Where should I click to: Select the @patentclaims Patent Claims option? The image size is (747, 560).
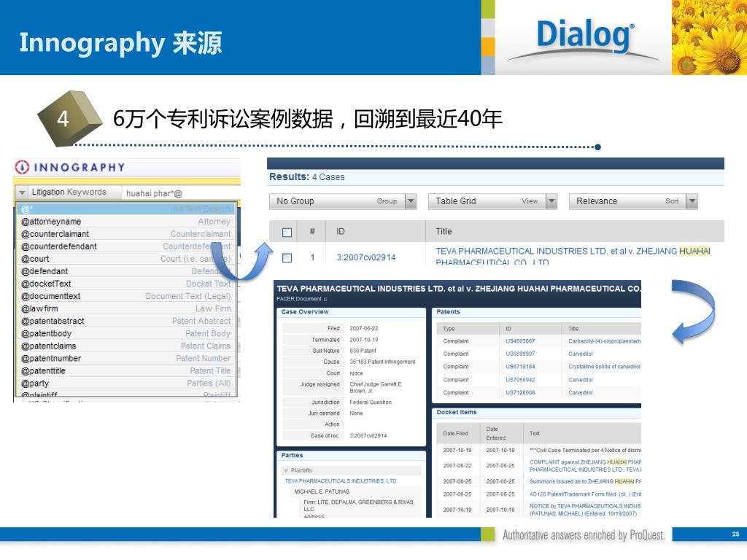click(125, 346)
